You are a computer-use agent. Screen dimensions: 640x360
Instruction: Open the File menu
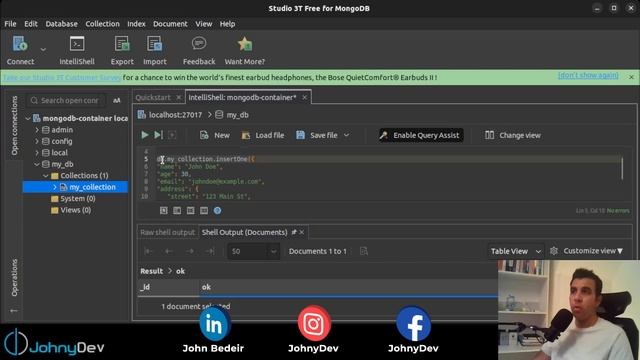point(10,24)
